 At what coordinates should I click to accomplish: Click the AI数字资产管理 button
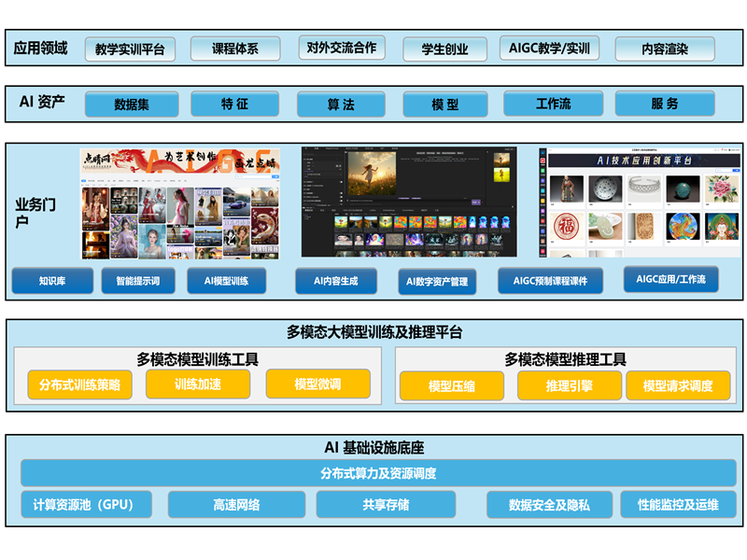(439, 280)
